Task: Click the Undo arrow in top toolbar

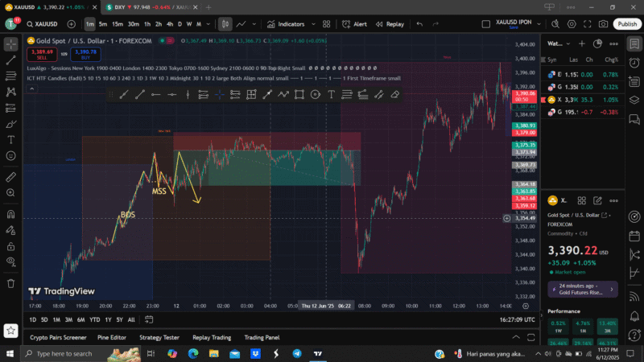Action: coord(420,24)
